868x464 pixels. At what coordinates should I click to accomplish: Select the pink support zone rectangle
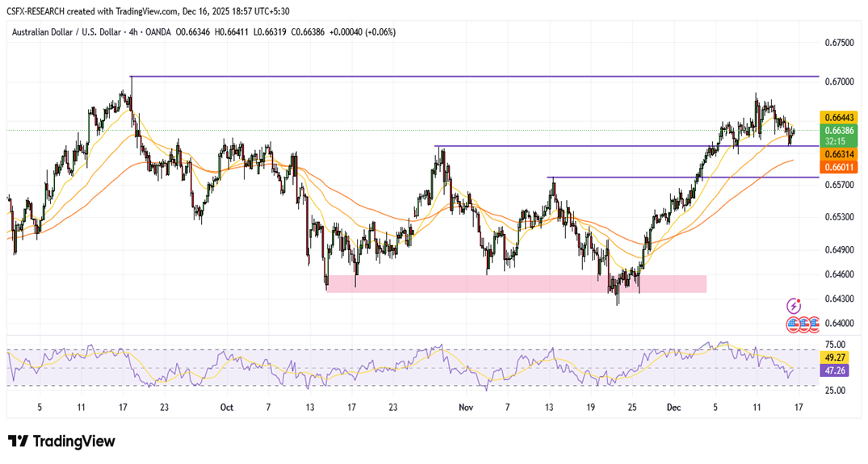(x=517, y=283)
